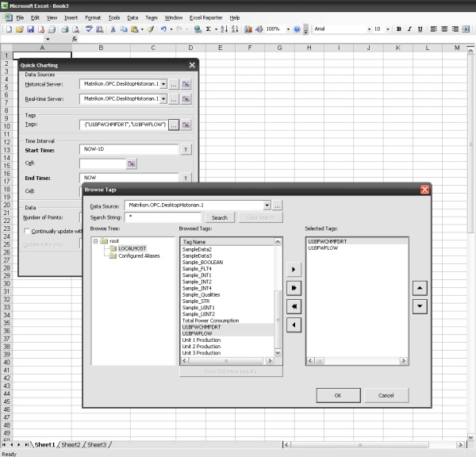
Task: Move selected tag up in list
Action: coord(420,288)
